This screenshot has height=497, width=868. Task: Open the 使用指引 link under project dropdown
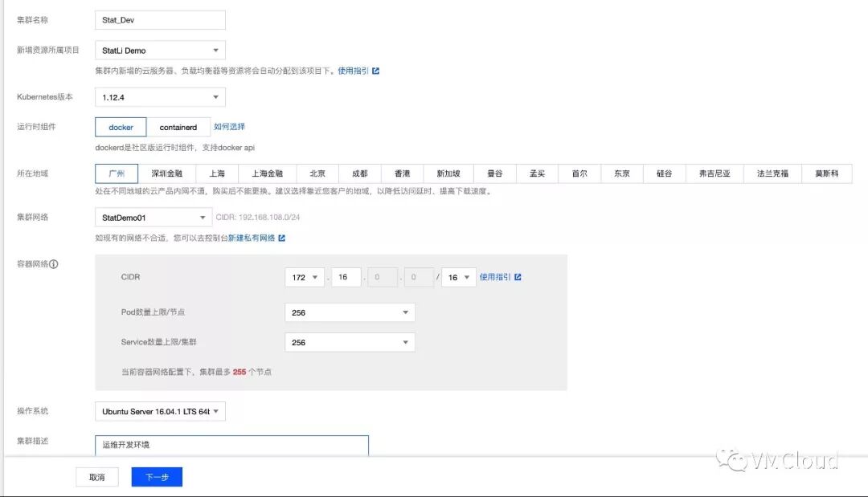pyautogui.click(x=353, y=71)
